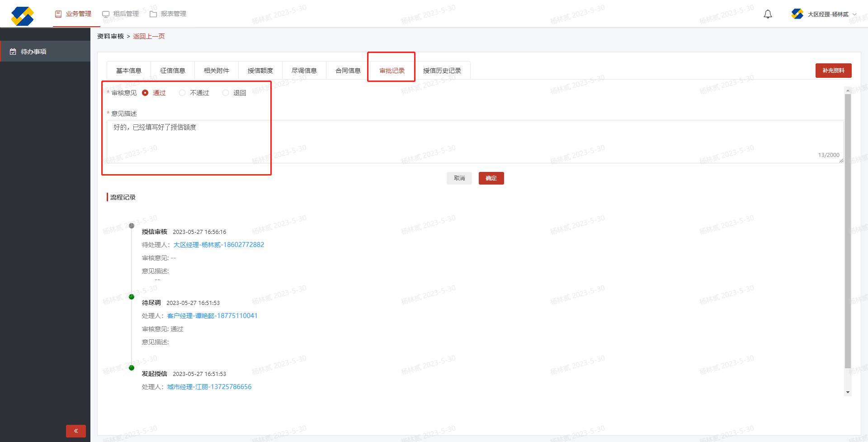Select the 通过 radio option
Image resolution: width=868 pixels, height=442 pixels.
[145, 93]
